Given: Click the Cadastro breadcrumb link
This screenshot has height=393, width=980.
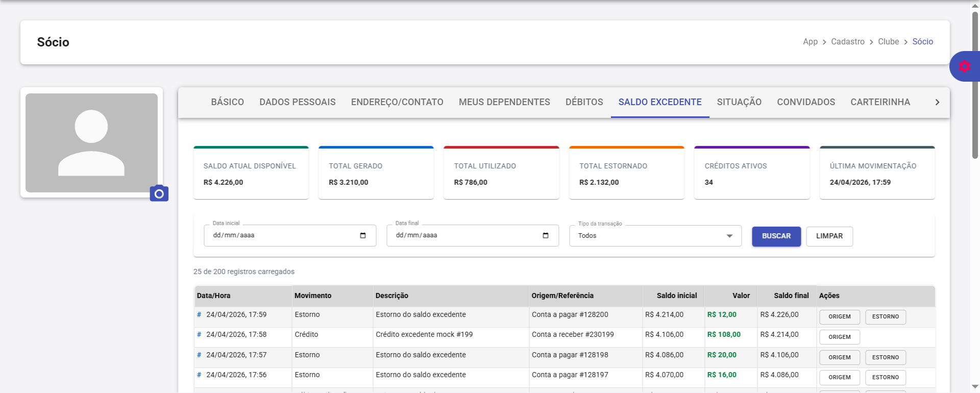Looking at the screenshot, I should pyautogui.click(x=848, y=42).
